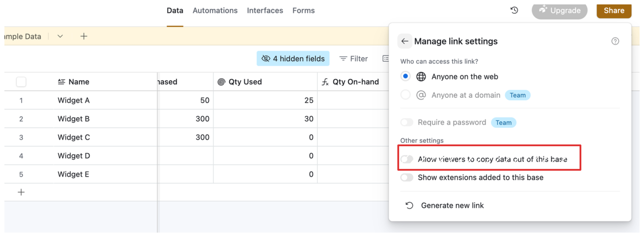Add a new table with the plus icon
Viewport: 644px width, 237px height.
(x=84, y=36)
